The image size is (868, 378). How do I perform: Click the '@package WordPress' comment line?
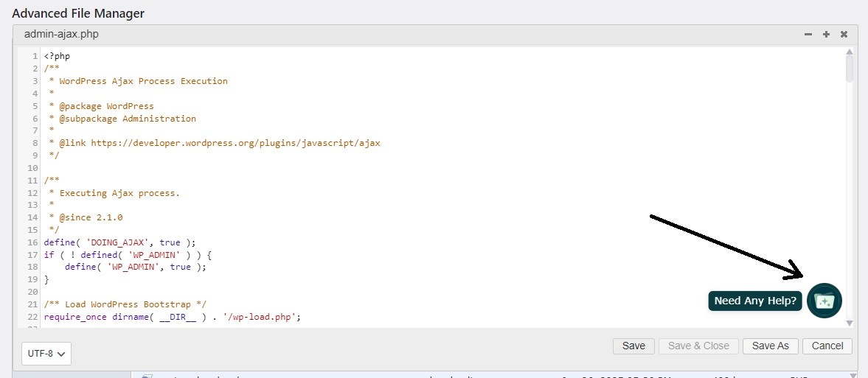pos(106,105)
